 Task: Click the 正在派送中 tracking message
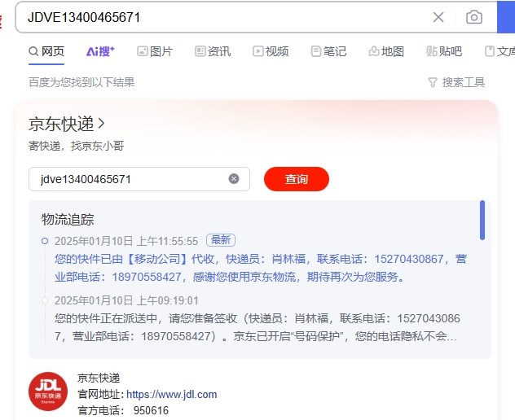click(x=257, y=327)
